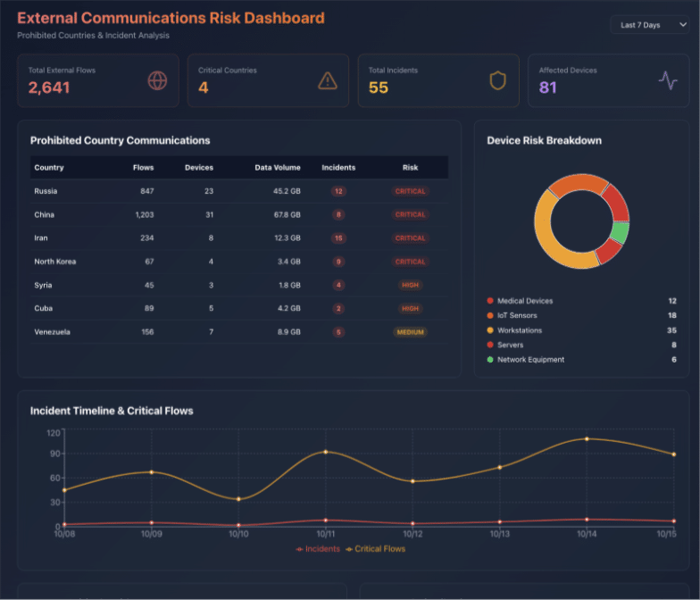Screen dimensions: 700x600
Task: Click the MEDIUM risk badge for Venezuela
Action: click(x=410, y=332)
